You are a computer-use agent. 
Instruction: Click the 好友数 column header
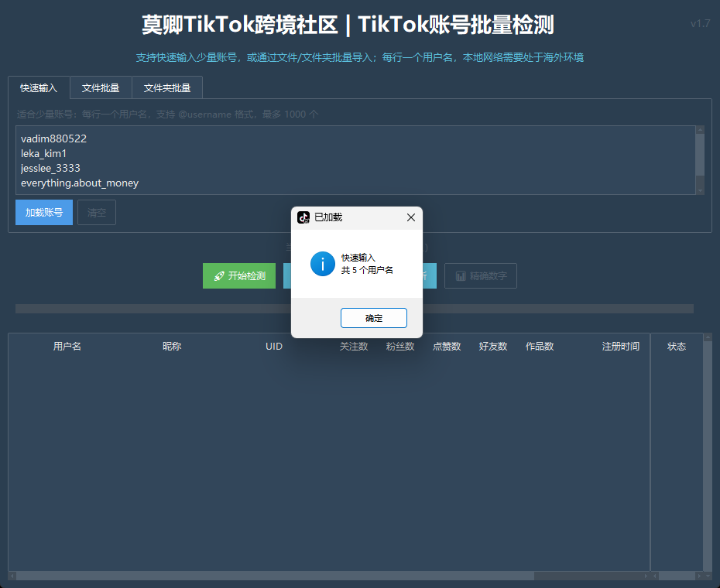[x=493, y=347]
